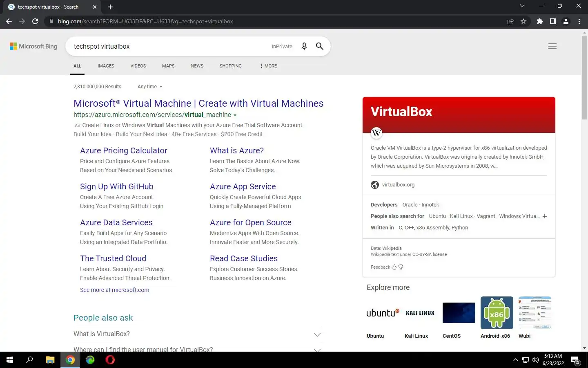Open Bing hamburger menu
588x368 pixels.
click(552, 46)
